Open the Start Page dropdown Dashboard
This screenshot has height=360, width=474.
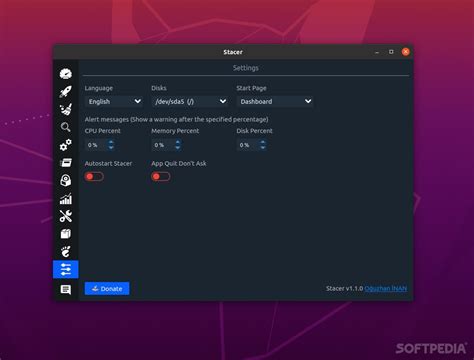[275, 101]
